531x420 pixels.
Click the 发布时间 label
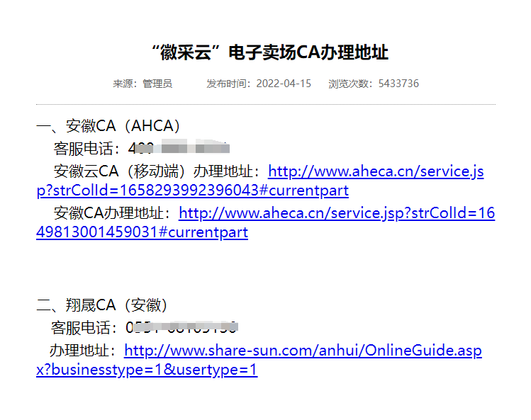pos(227,84)
